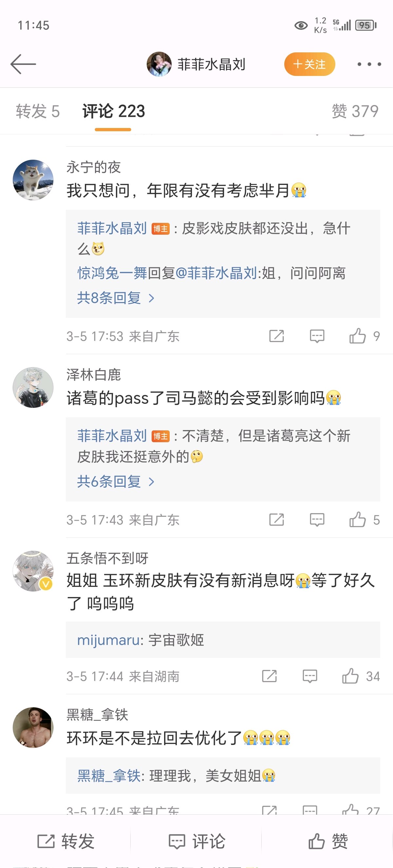Tap the repost icon on 永宁的夜's comment

[276, 336]
